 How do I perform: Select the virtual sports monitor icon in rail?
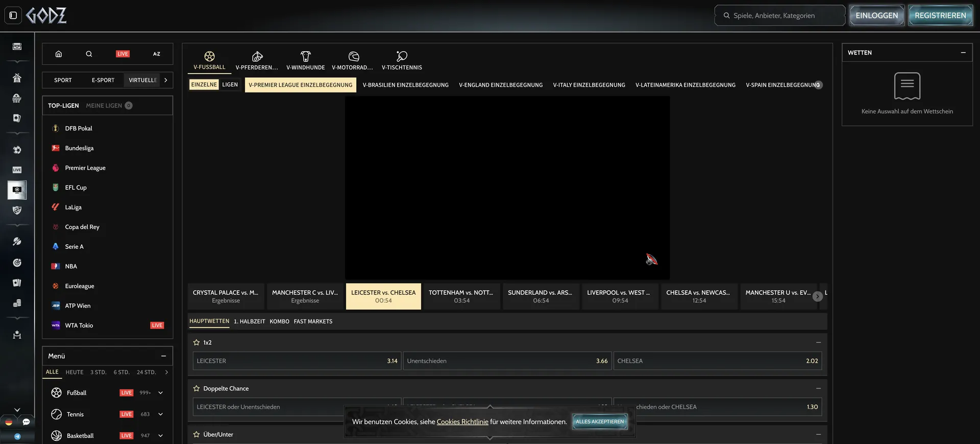tap(17, 190)
